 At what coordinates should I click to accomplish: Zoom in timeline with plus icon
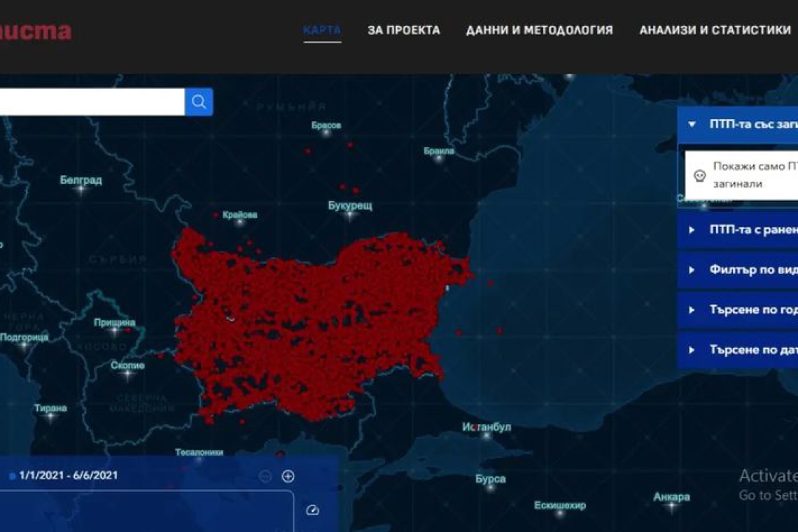click(x=288, y=477)
